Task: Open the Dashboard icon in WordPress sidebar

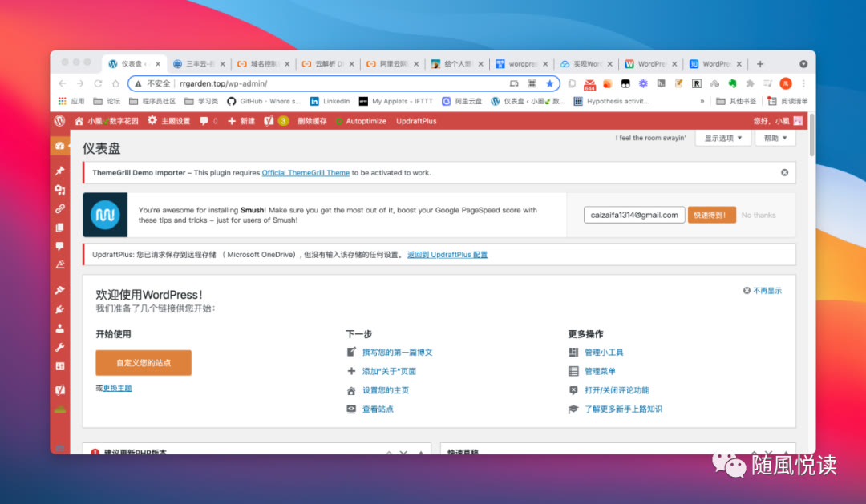Action: 59,146
